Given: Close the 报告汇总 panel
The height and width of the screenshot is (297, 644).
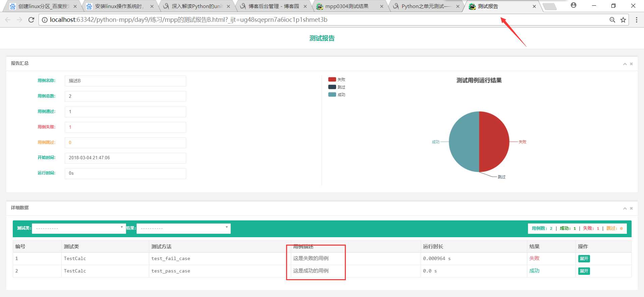Looking at the screenshot, I should click(631, 64).
